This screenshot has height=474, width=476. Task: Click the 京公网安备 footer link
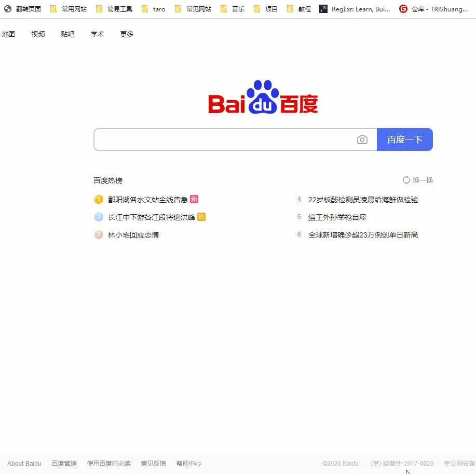point(459,464)
